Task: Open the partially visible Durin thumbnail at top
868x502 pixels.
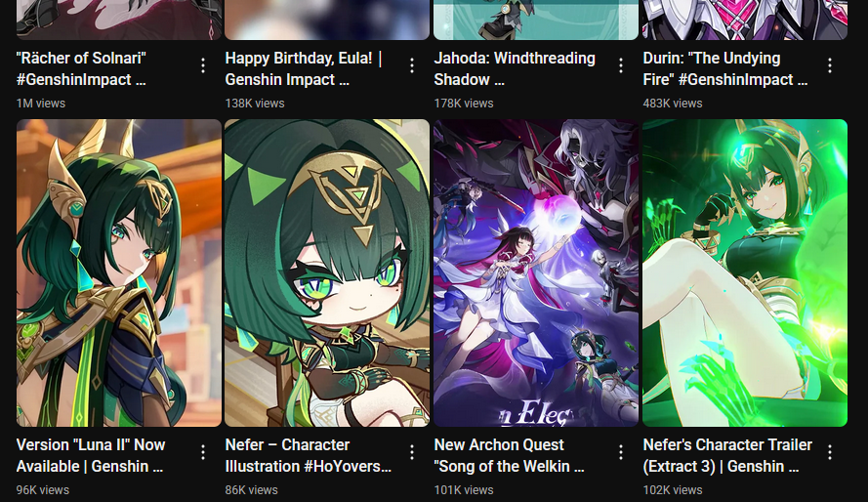Action: click(745, 20)
